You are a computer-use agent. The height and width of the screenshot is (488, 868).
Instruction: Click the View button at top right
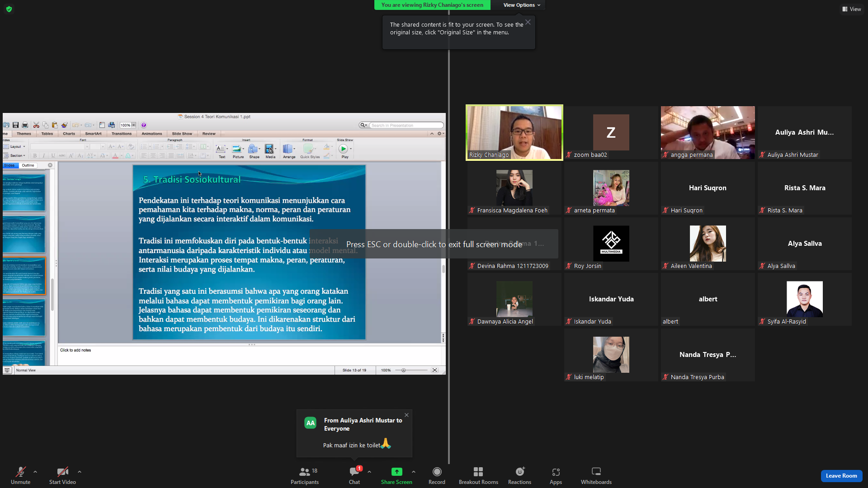click(852, 9)
